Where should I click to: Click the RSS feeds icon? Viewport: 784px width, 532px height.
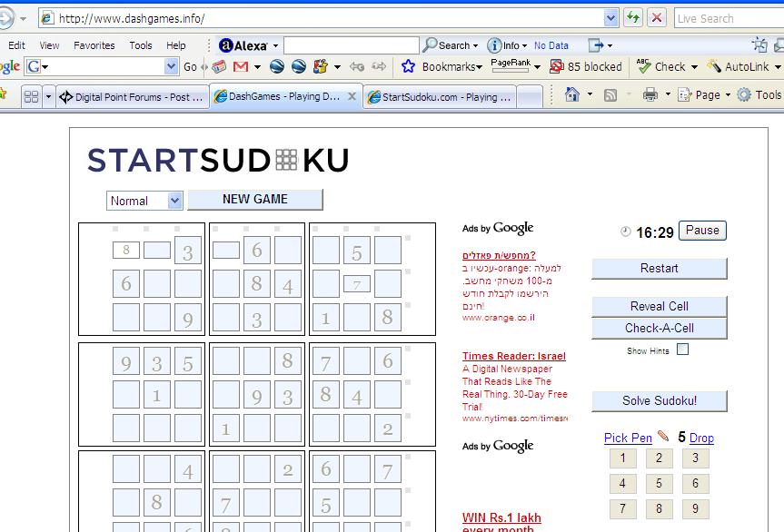point(610,95)
